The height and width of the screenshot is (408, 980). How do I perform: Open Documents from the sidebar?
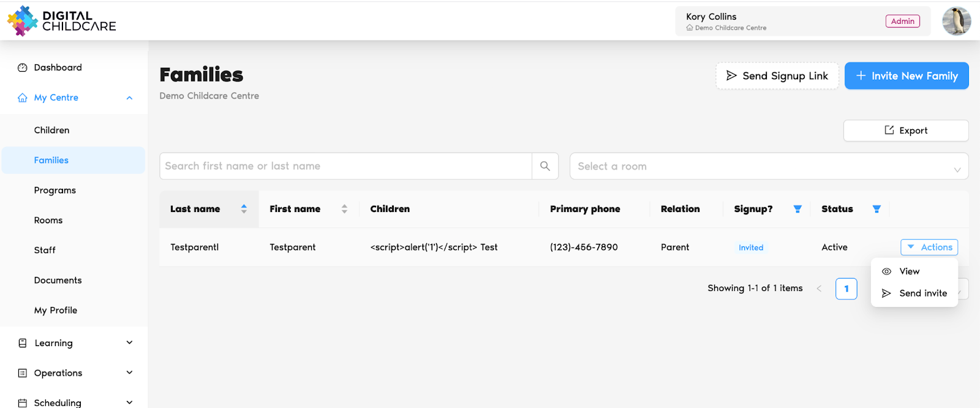click(x=58, y=280)
